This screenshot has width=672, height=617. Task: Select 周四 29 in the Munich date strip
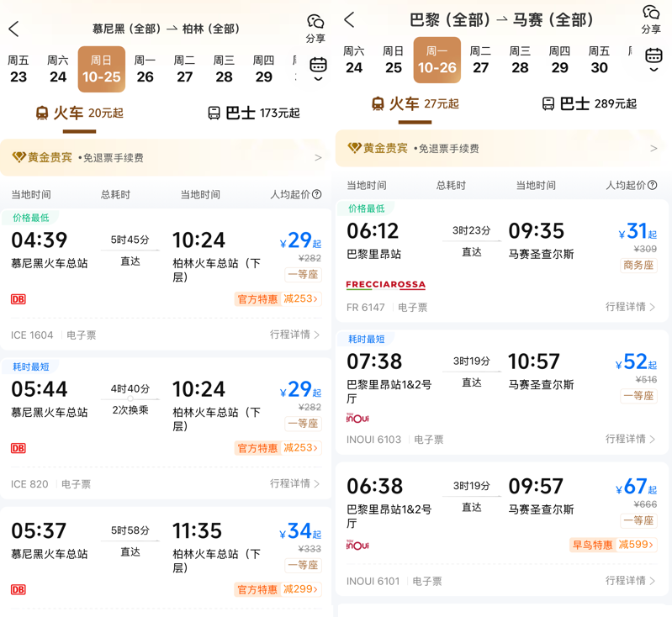pyautogui.click(x=263, y=69)
